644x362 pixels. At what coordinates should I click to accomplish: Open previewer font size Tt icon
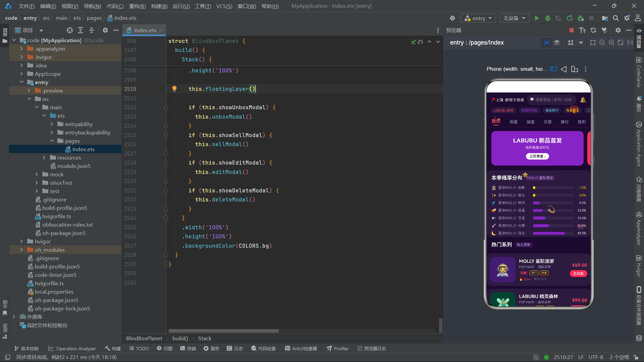tap(582, 30)
